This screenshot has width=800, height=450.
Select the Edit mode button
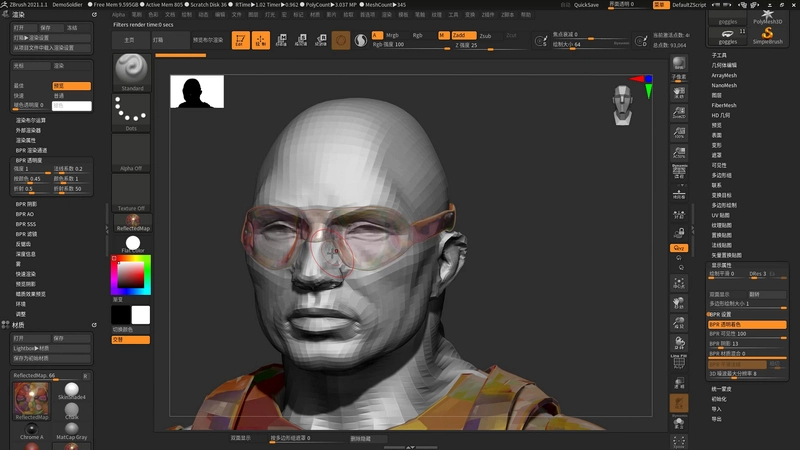(x=240, y=40)
